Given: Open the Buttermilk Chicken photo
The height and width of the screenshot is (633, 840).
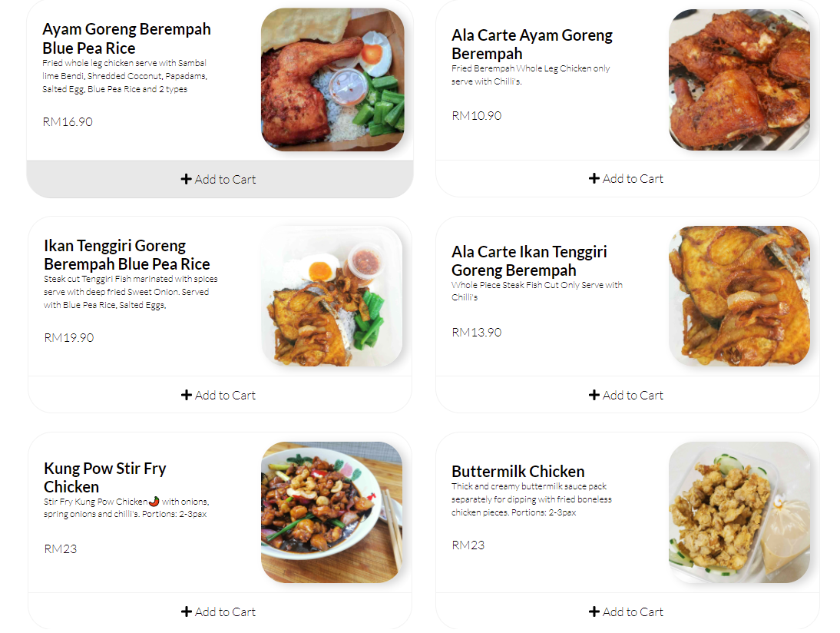Looking at the screenshot, I should (x=739, y=512).
